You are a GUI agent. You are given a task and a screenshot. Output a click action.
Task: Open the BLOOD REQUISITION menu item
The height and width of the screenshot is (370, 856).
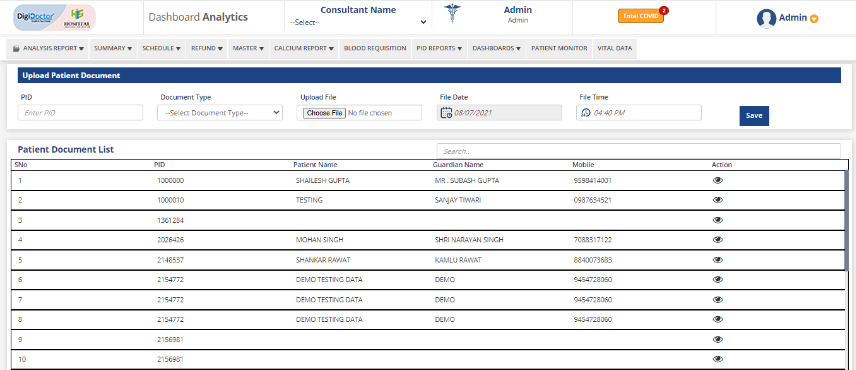click(375, 48)
